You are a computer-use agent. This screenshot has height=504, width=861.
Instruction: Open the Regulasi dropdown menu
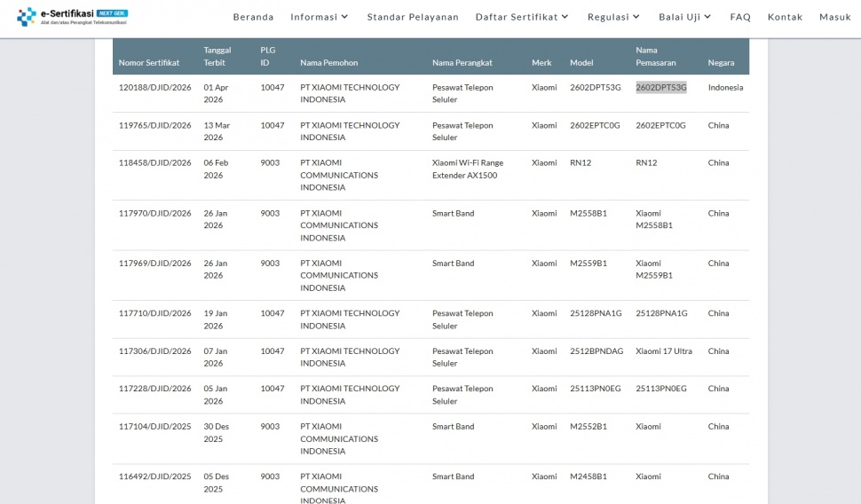(x=613, y=17)
